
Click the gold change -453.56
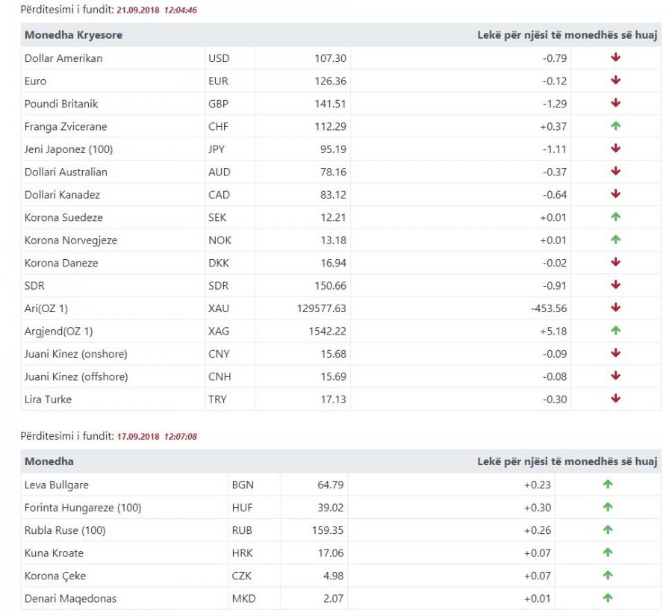(x=549, y=308)
